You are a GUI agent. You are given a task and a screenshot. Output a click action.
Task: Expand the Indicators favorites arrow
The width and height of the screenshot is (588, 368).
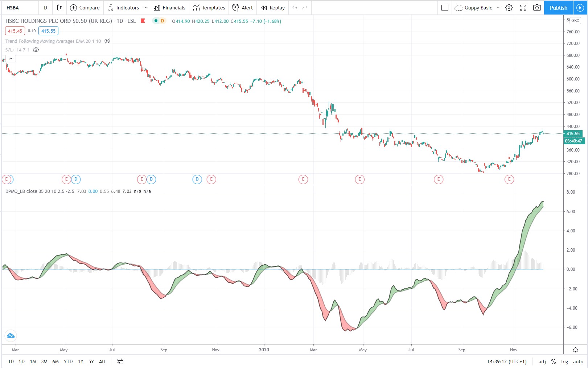click(x=146, y=8)
